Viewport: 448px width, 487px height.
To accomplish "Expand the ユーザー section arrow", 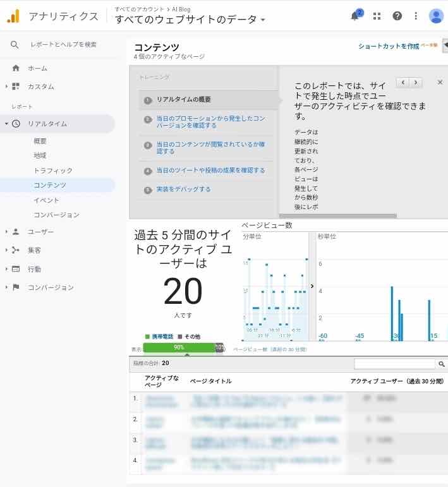I will point(6,232).
